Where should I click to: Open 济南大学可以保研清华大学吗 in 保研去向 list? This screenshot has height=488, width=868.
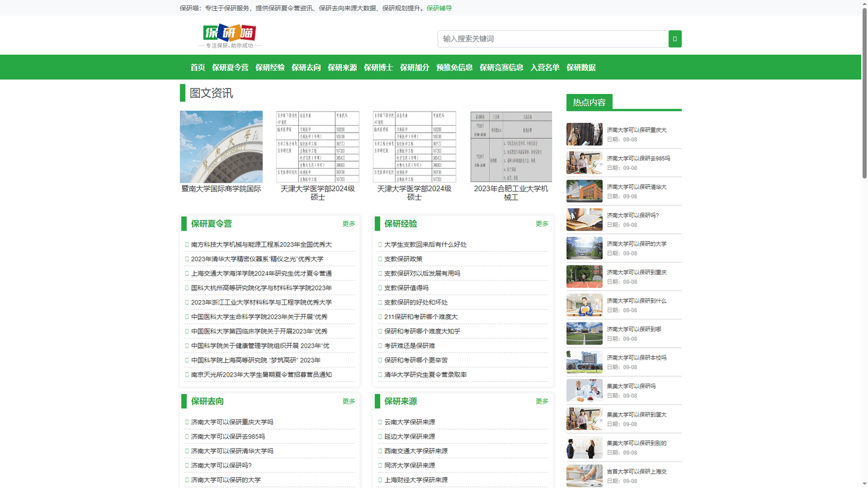pos(232,451)
